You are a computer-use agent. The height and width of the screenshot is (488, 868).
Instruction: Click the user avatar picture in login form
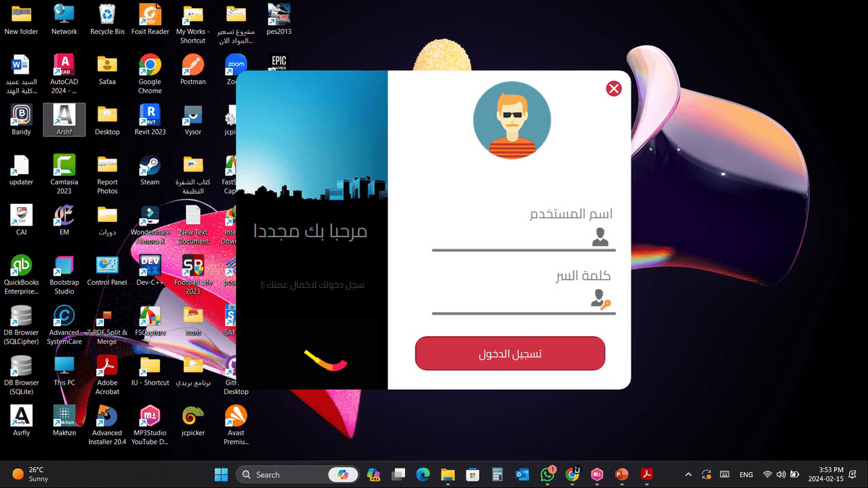(511, 120)
